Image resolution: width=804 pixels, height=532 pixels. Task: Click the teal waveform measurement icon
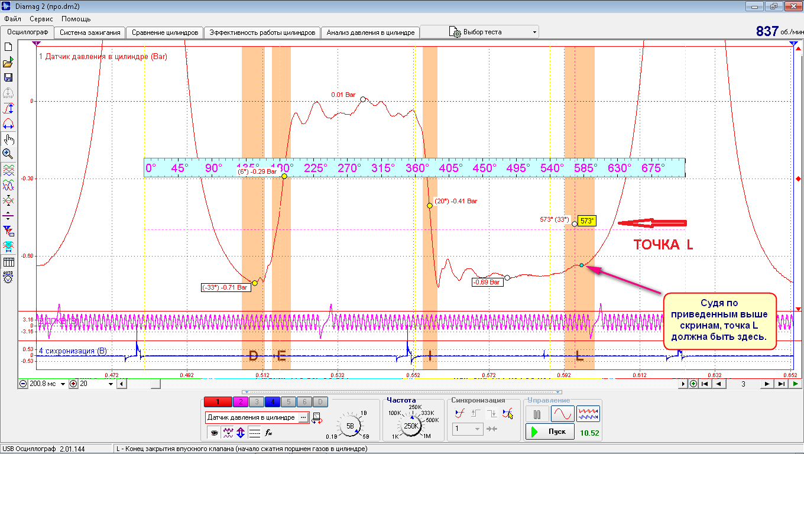8,246
